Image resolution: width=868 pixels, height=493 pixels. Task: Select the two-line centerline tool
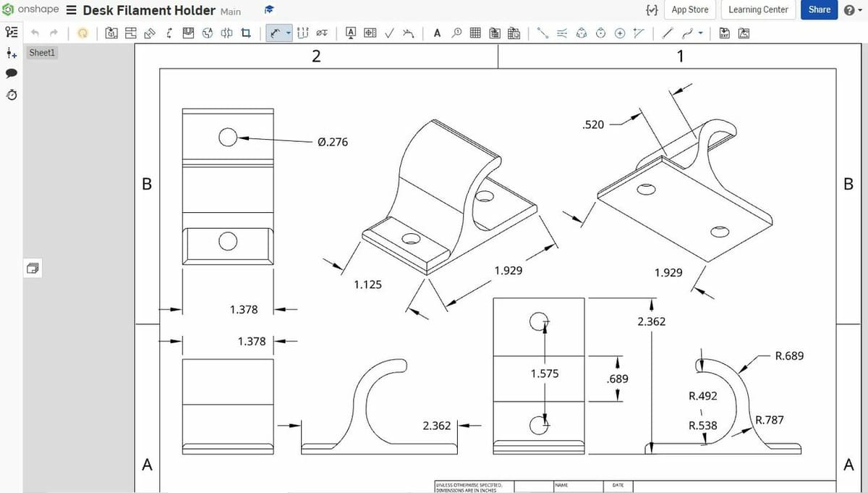tap(562, 33)
